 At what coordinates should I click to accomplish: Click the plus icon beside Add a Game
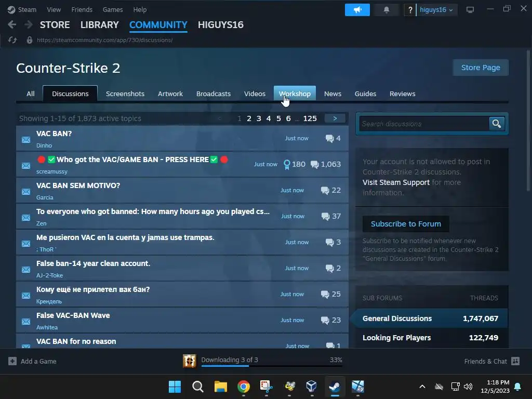tap(12, 362)
